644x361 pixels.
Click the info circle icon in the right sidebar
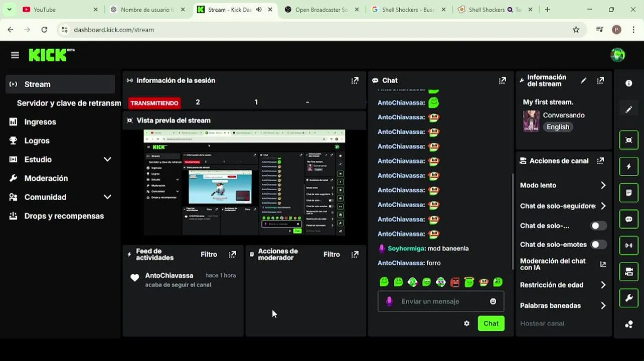coord(629,83)
